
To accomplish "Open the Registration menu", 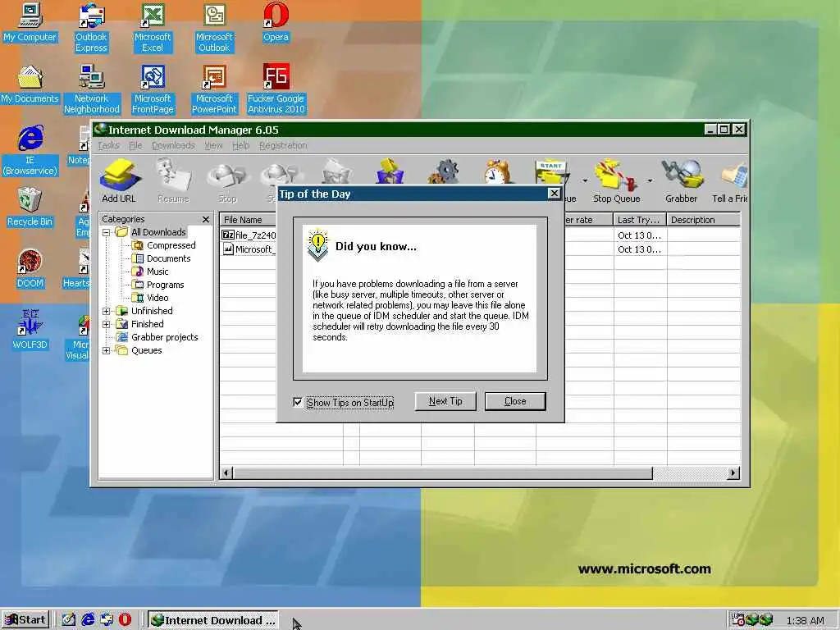I will coord(283,146).
